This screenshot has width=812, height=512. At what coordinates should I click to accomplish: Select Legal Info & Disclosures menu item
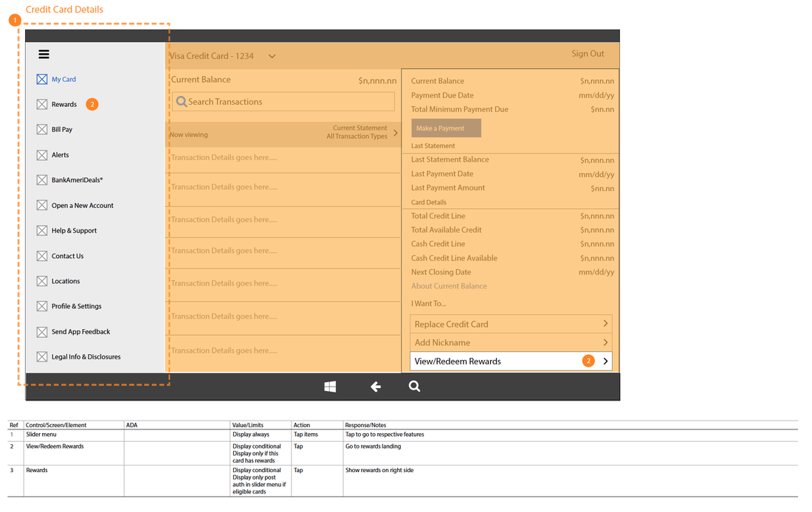click(x=86, y=356)
